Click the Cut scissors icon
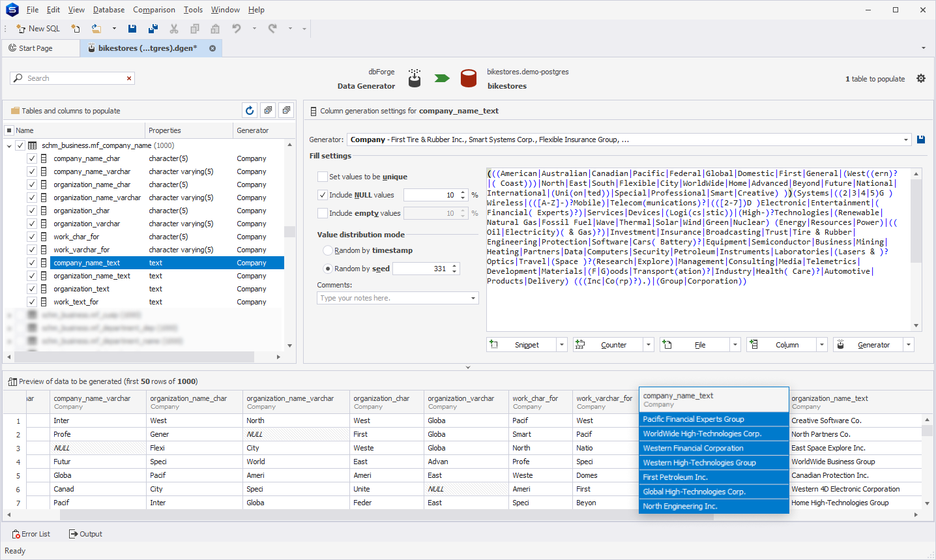The image size is (936, 560). 174,29
